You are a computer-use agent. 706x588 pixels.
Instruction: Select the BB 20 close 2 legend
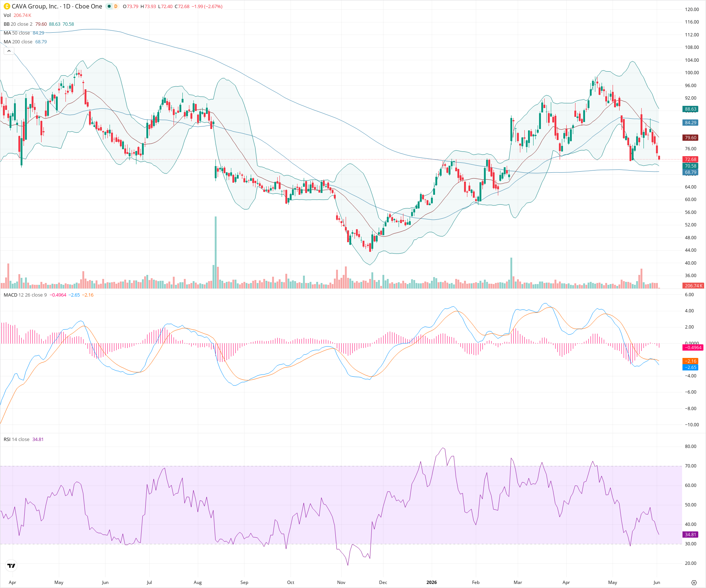pyautogui.click(x=18, y=24)
